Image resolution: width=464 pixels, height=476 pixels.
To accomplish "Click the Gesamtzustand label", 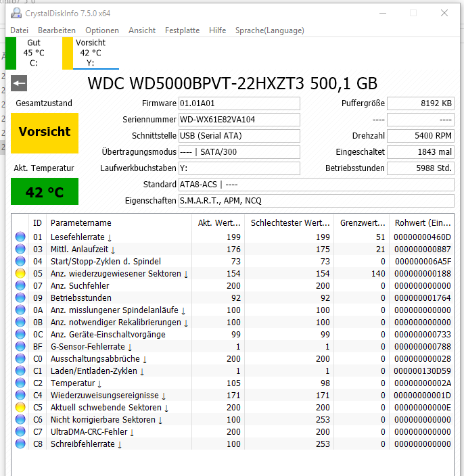I will coord(44,103).
